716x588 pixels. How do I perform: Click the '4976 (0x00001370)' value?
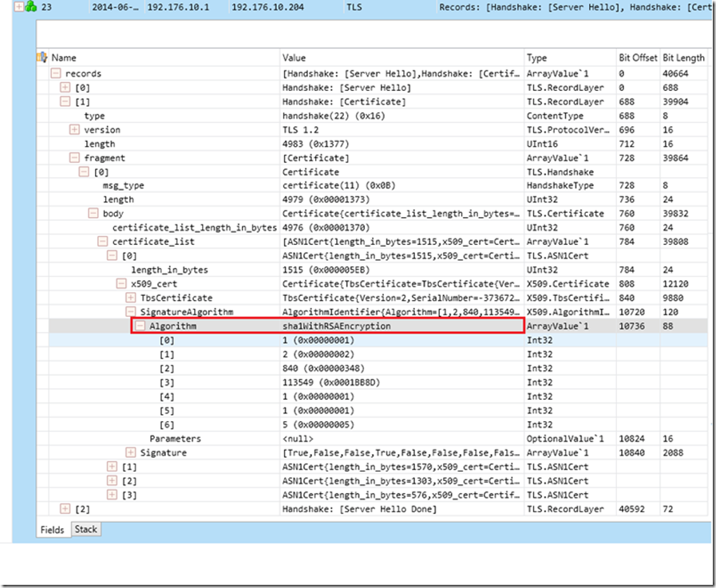326,227
